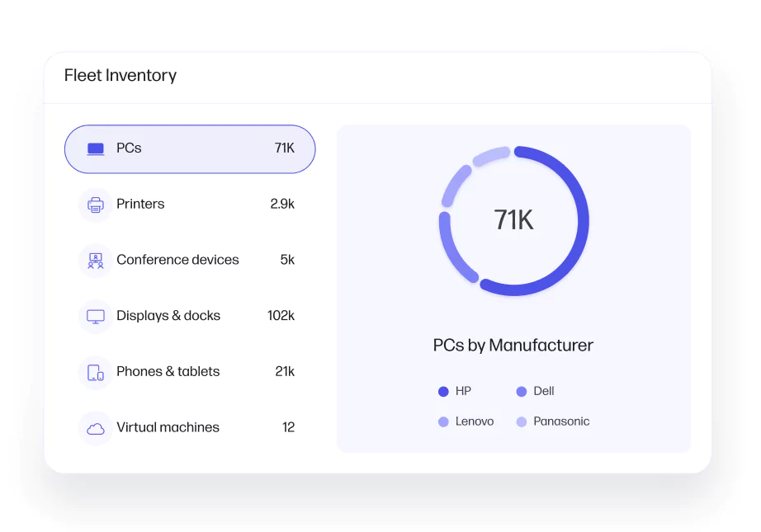
Task: Click the 102k count for Displays & docks
Action: click(x=281, y=316)
